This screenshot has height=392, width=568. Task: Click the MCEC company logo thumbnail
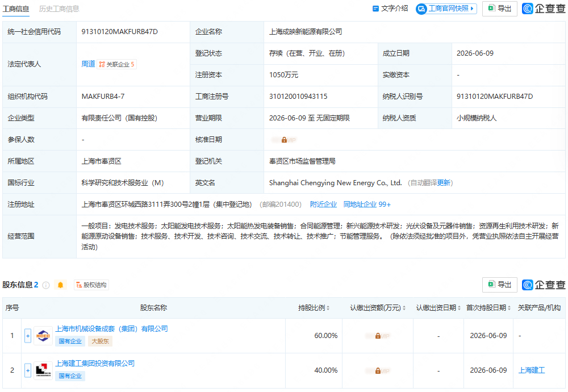click(x=43, y=336)
